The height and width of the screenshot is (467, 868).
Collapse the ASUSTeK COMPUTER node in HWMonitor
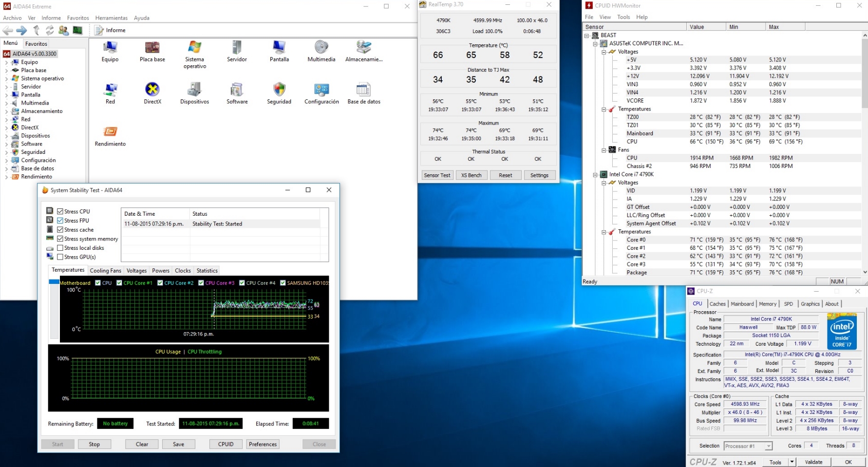click(x=595, y=44)
